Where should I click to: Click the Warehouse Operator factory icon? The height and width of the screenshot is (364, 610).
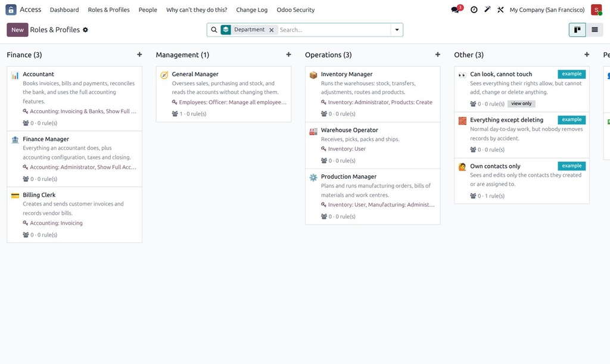[313, 131]
